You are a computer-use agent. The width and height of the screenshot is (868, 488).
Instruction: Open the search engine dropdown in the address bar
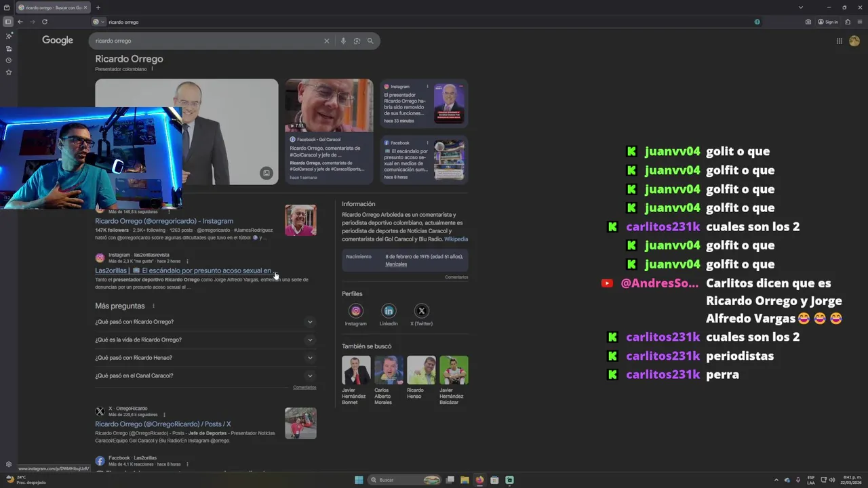[x=98, y=22]
